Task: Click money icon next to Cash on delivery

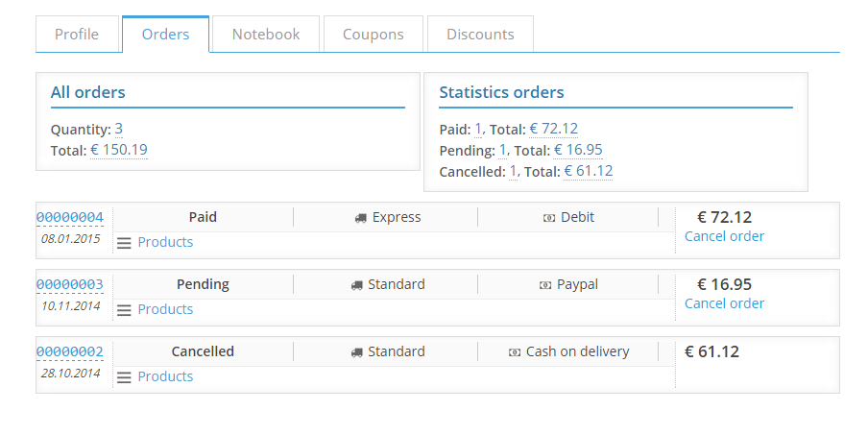Action: pyautogui.click(x=516, y=352)
